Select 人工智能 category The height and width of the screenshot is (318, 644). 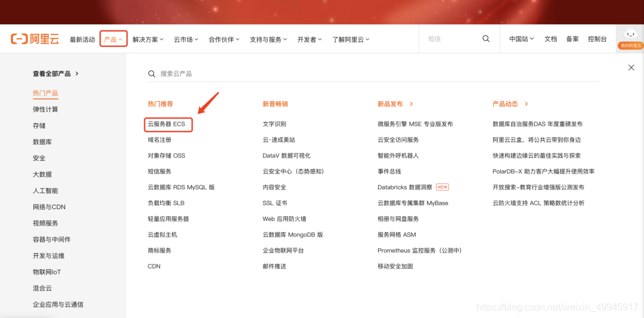45,191
